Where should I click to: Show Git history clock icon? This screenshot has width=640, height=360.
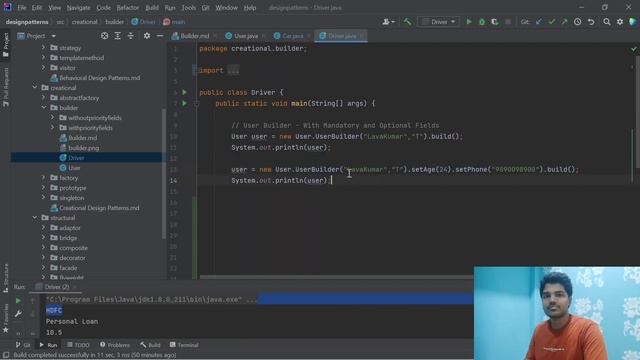578,22
